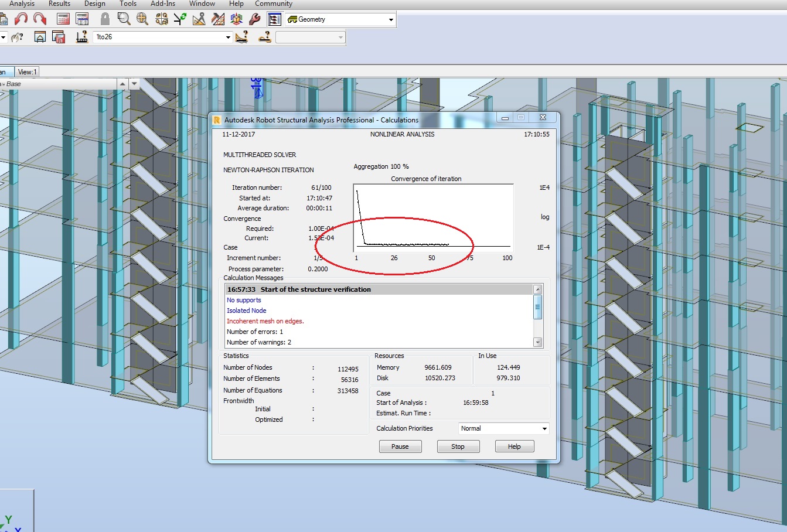
Task: Click the scrollbar in Calculation Messages panel
Action: (537, 307)
